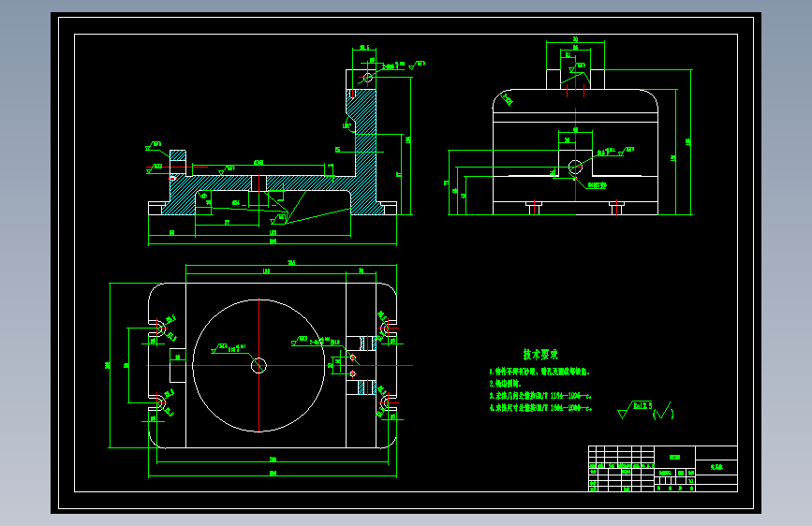The image size is (812, 526).
Task: Select the 技术要求 heading text
Action: [x=540, y=355]
